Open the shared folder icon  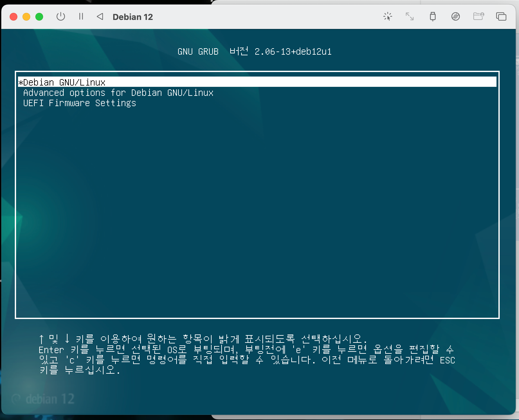point(478,16)
